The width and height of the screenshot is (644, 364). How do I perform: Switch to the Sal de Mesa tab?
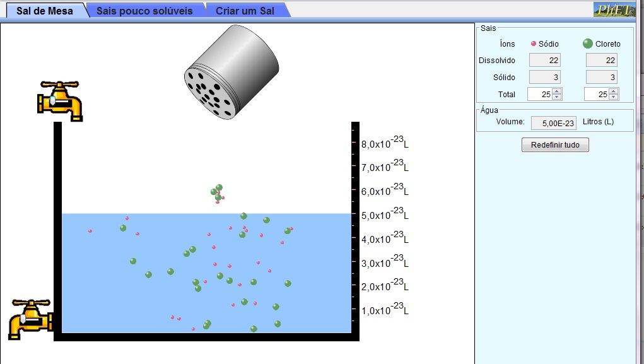(44, 11)
